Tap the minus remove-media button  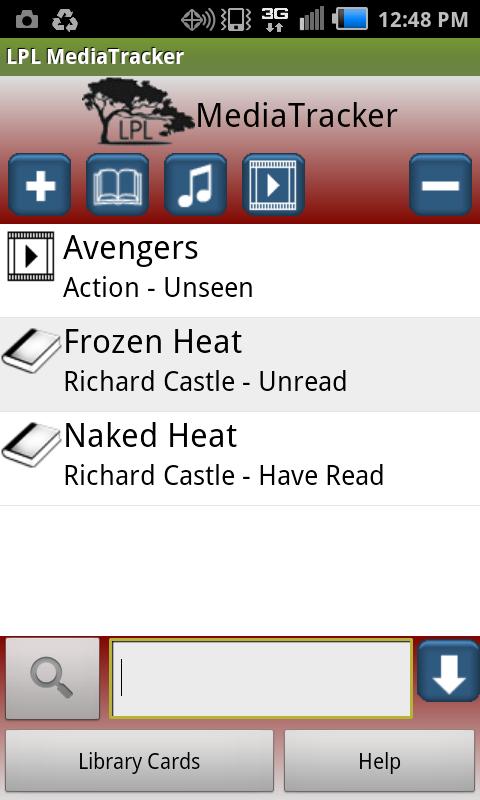point(441,185)
